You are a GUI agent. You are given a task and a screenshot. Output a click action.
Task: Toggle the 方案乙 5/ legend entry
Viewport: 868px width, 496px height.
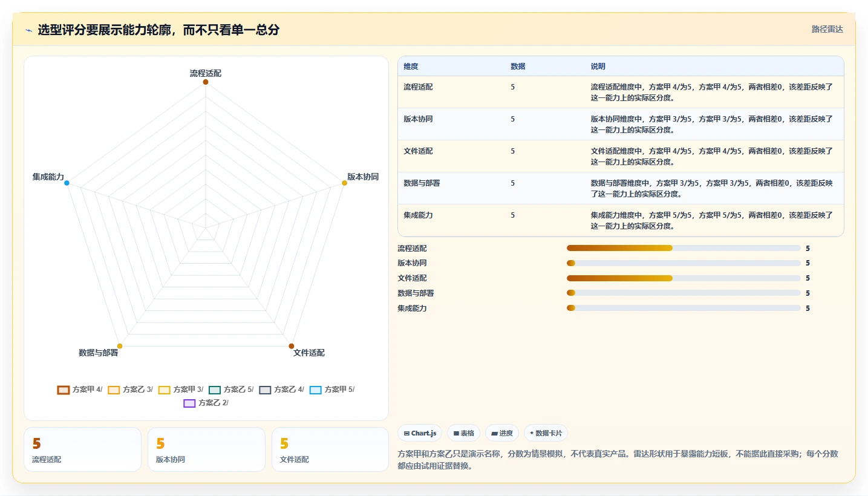231,390
